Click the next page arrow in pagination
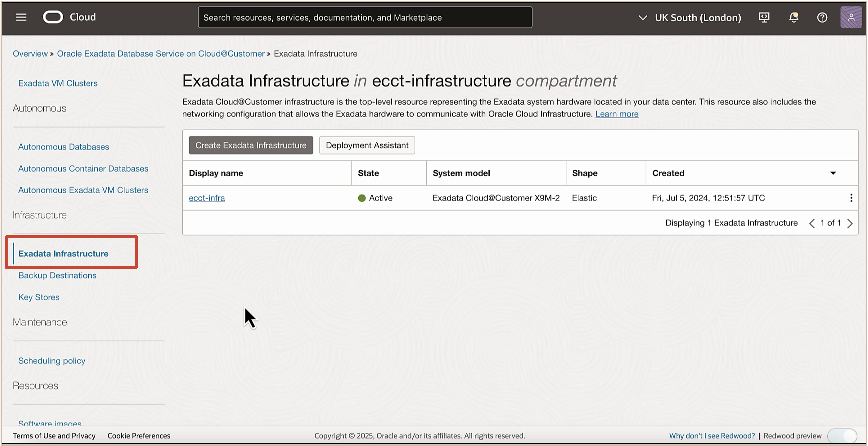868x446 pixels. [850, 223]
